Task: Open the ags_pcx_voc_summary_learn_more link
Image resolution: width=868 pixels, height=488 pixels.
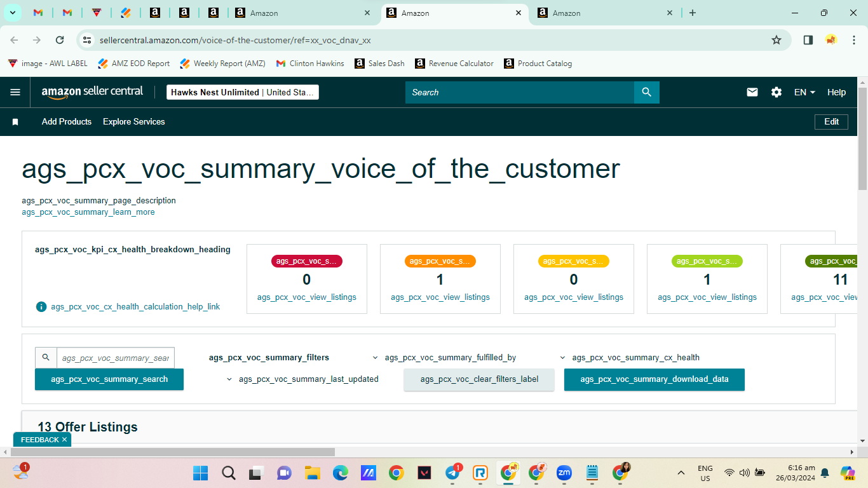Action: pyautogui.click(x=88, y=212)
